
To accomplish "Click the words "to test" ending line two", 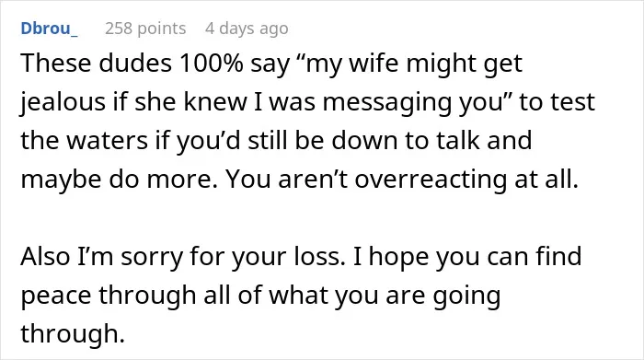I will coord(557,102).
